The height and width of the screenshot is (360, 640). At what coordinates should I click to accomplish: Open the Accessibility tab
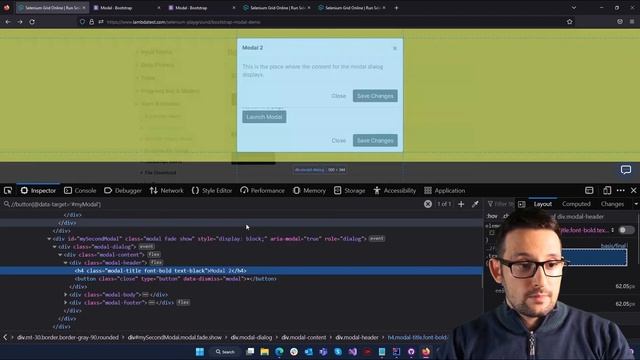(x=394, y=191)
